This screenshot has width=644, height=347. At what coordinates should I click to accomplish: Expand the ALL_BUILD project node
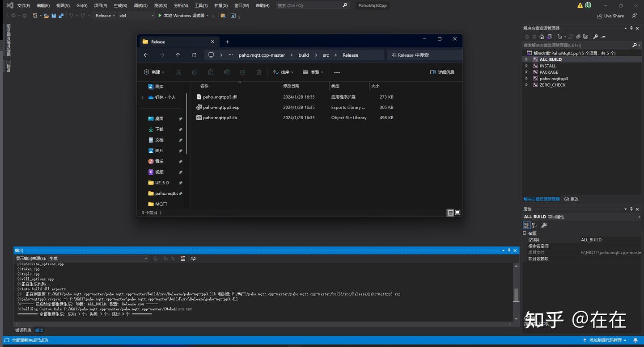coord(526,59)
